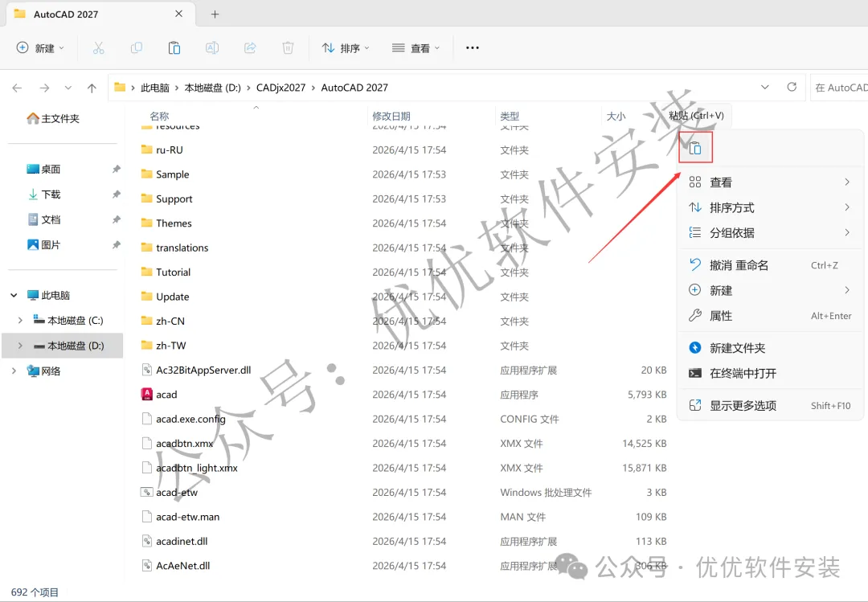Screen dimensions: 868x602
Task: Select 显示更多选项 in context menu
Action: [x=770, y=405]
